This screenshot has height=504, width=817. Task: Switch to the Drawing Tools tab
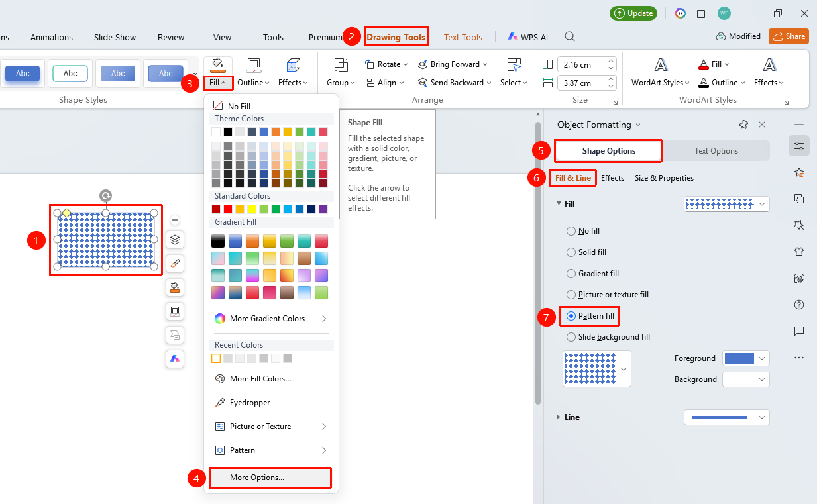(x=396, y=37)
